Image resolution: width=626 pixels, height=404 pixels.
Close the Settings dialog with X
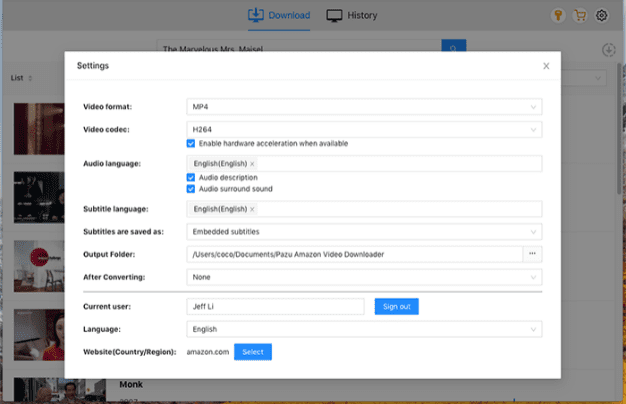point(546,66)
